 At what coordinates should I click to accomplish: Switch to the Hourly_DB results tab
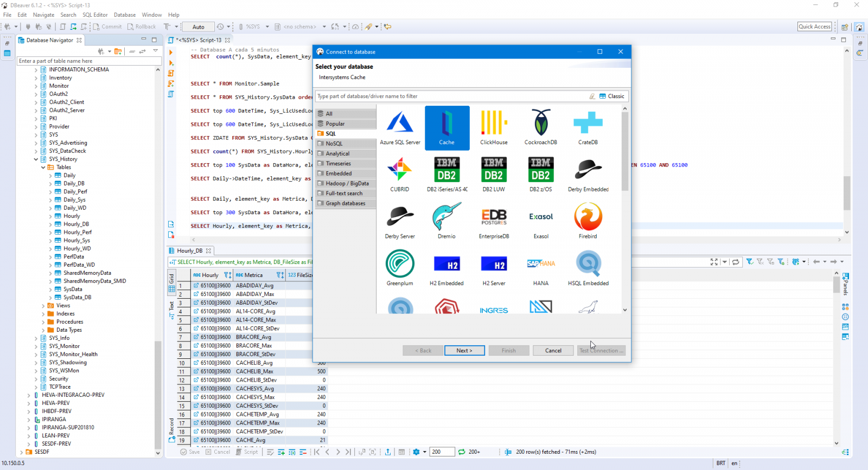[x=189, y=250]
